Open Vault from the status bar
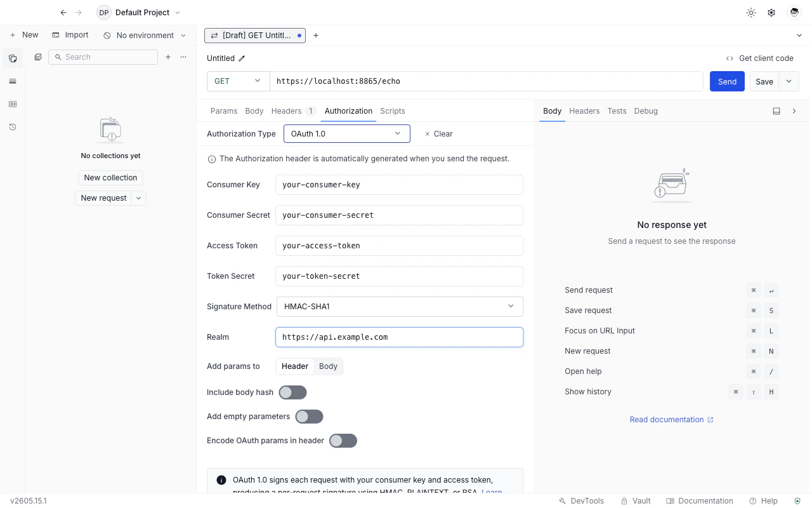812x508 pixels. pos(636,501)
